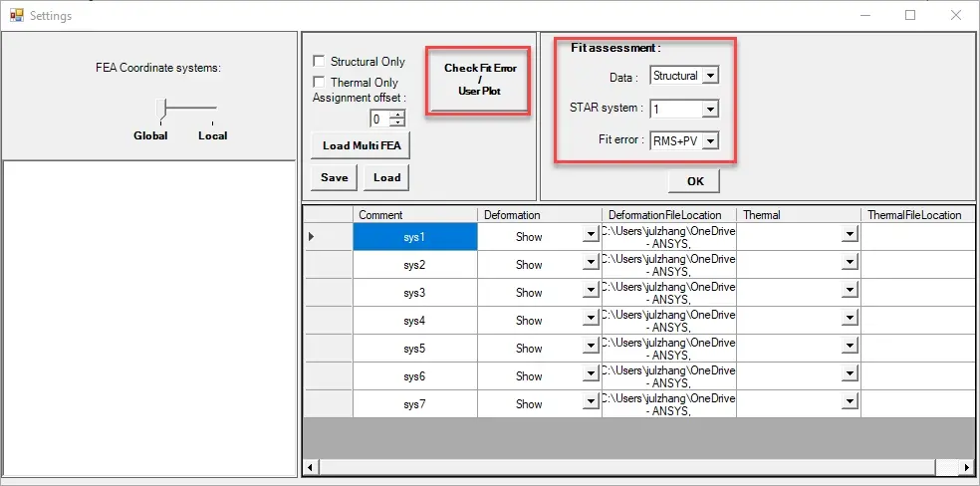Click the Save button
This screenshot has width=980, height=486.
335,177
